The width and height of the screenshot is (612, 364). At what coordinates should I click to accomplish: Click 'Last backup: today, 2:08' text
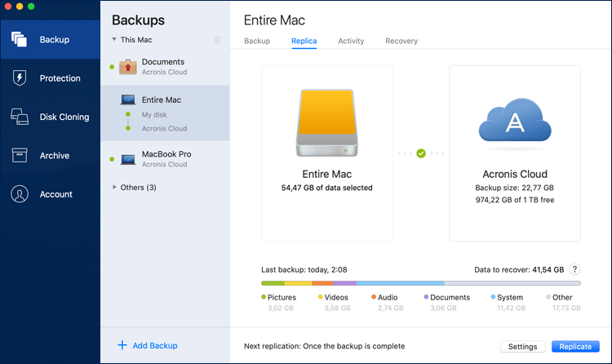click(304, 269)
